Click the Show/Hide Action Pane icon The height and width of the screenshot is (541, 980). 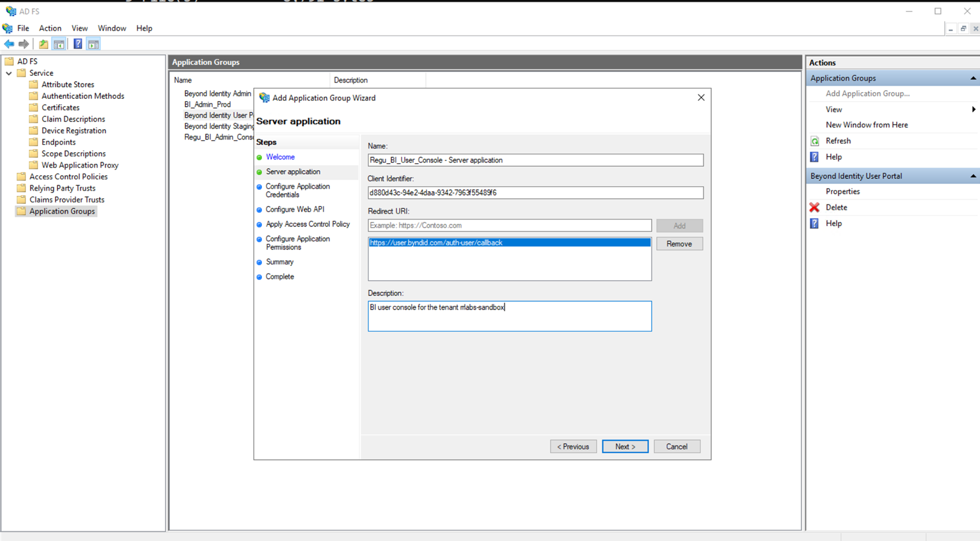click(x=93, y=44)
